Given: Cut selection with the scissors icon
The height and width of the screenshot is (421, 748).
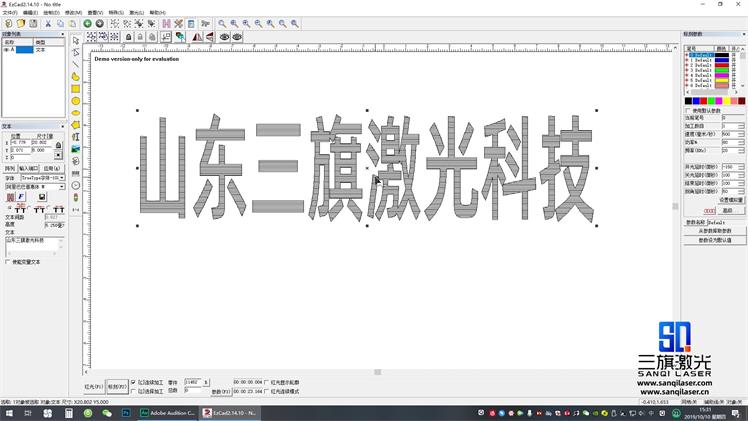Looking at the screenshot, I should coord(48,23).
